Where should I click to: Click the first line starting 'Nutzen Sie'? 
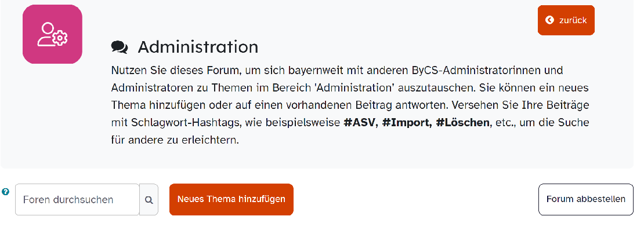(x=337, y=71)
